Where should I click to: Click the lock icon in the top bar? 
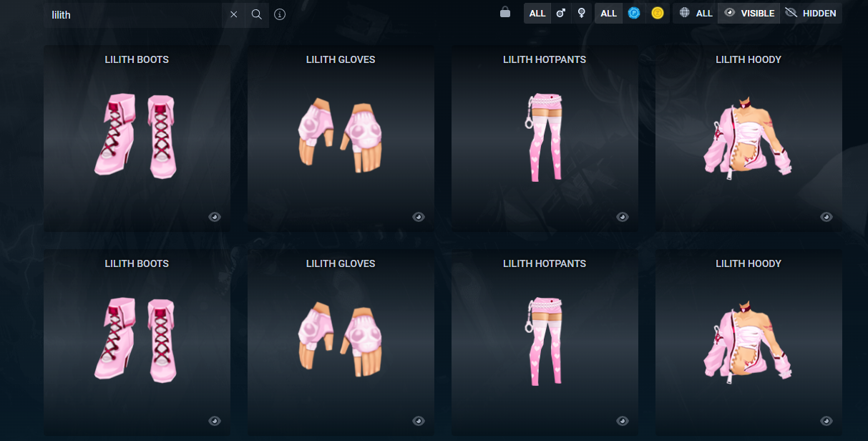point(505,13)
